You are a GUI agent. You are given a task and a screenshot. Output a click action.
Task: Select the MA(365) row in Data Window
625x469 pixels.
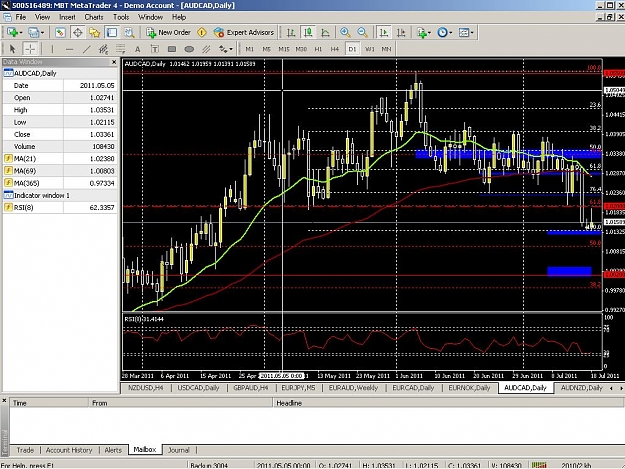[60, 183]
